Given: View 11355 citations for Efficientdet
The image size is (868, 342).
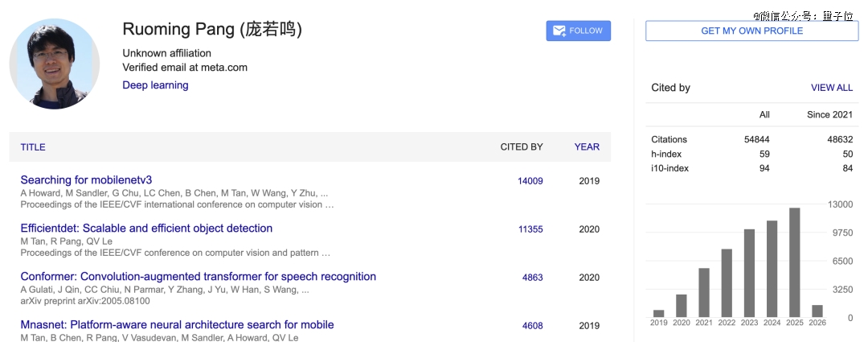Looking at the screenshot, I should click(x=530, y=229).
